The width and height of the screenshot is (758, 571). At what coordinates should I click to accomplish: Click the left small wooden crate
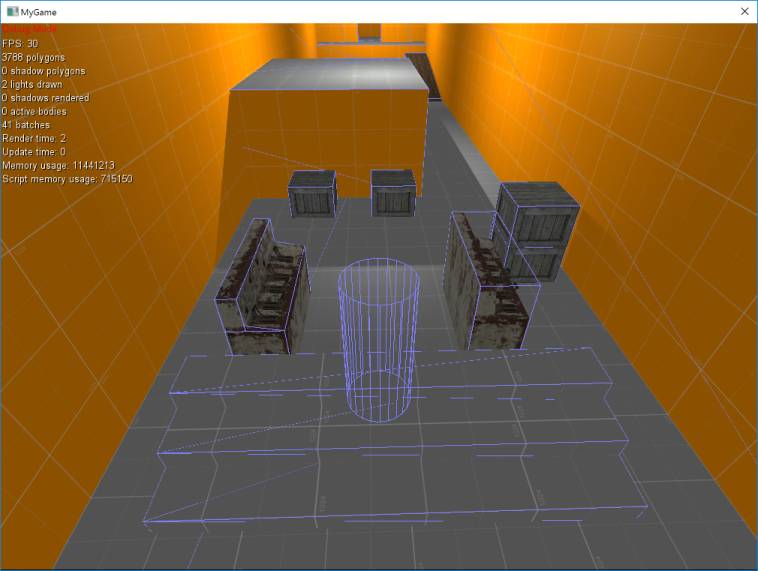(x=312, y=195)
